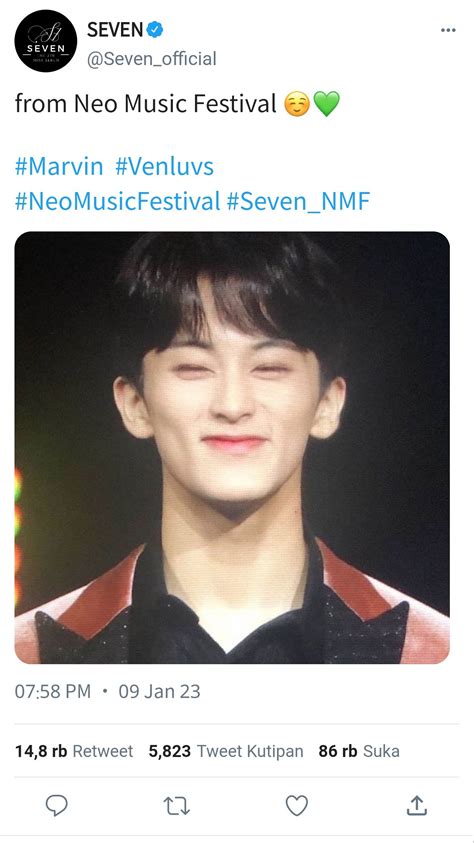The image size is (474, 843).
Task: Click the retweet arrows icon
Action: (176, 806)
